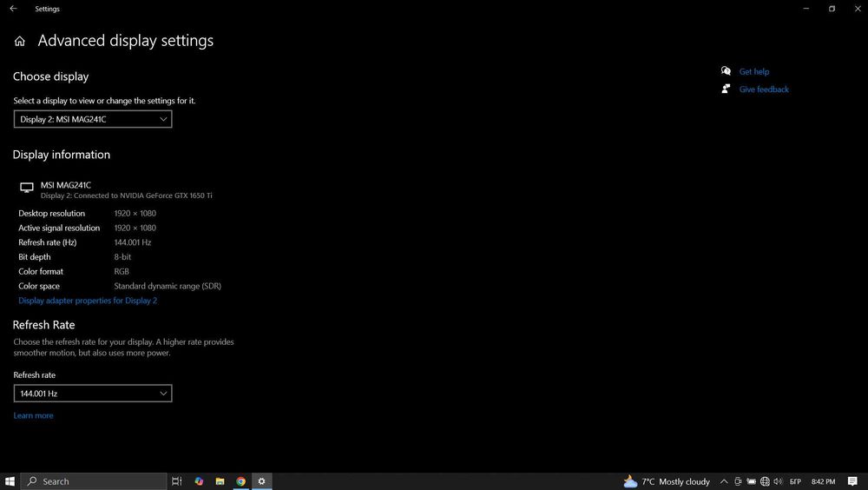This screenshot has width=868, height=490.
Task: Click the Color format value RGB
Action: click(x=122, y=272)
